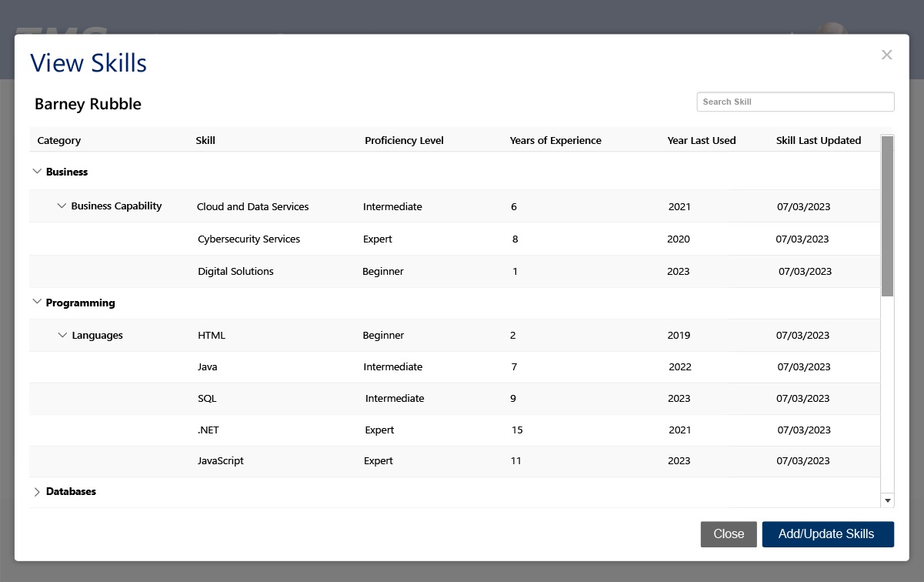The height and width of the screenshot is (582, 924).
Task: Sort by Proficiency Level column header
Action: pos(404,141)
